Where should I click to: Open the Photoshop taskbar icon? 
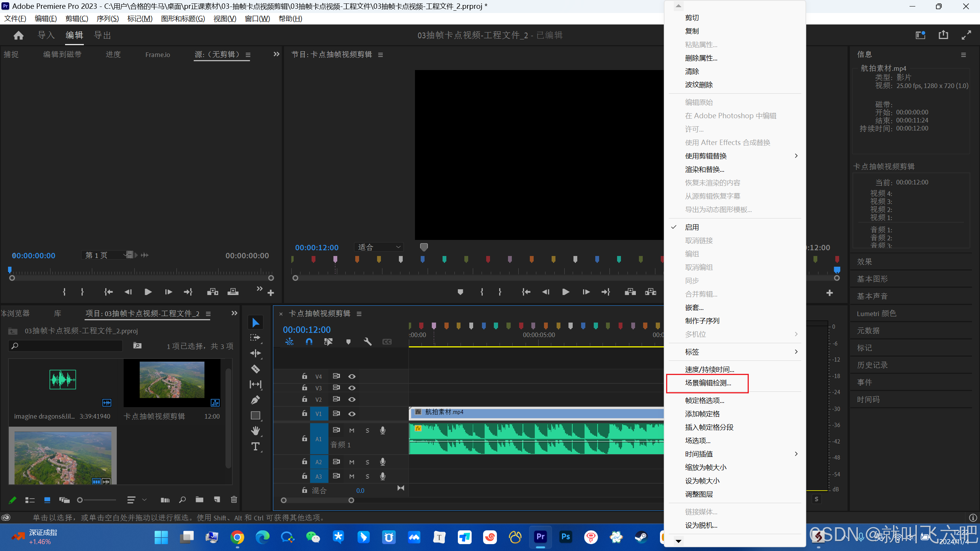565,537
